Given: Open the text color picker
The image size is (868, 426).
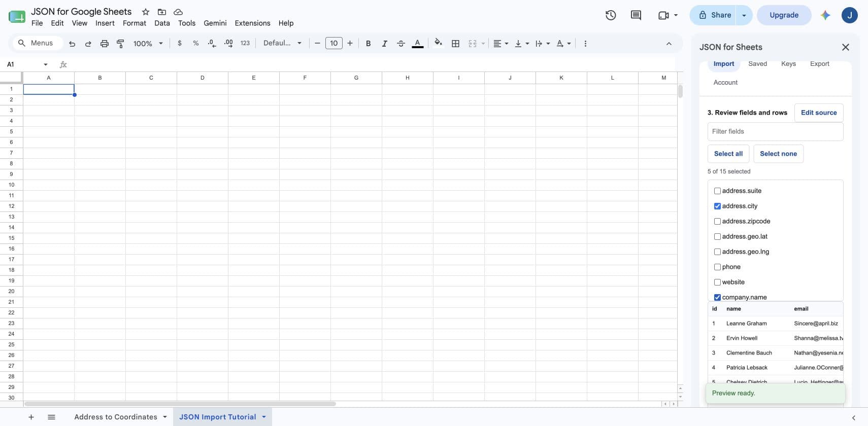Looking at the screenshot, I should [x=417, y=44].
